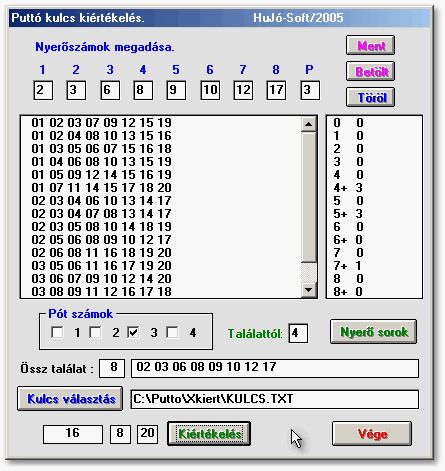Click the combinations list scrollbar thumb
Image resolution: width=445 pixels, height=471 pixels.
pos(309,197)
